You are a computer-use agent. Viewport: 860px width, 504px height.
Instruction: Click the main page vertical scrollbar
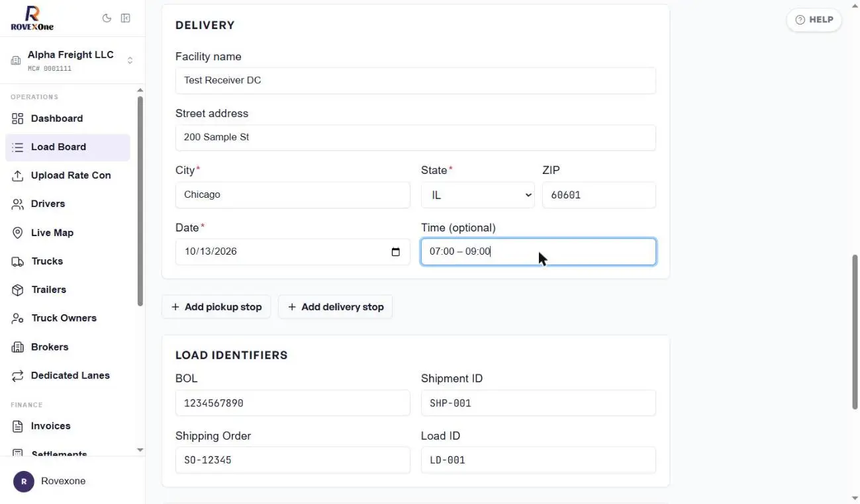(x=855, y=332)
